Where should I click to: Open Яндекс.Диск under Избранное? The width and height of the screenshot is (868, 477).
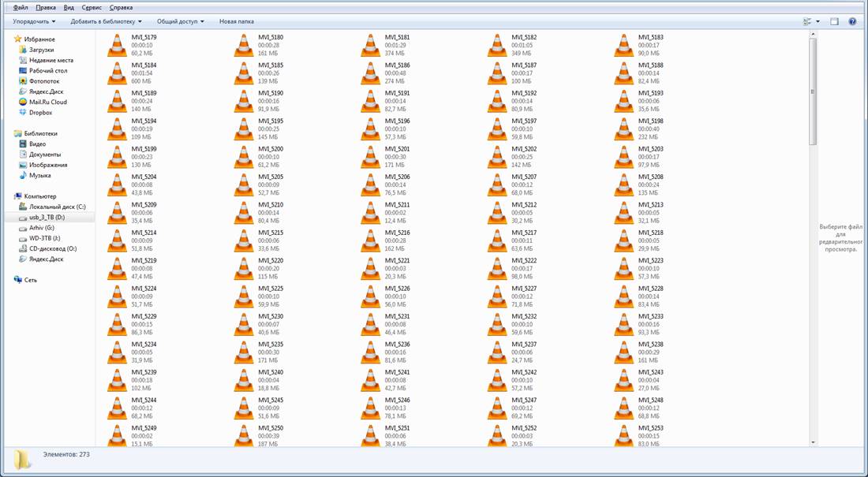[x=47, y=92]
